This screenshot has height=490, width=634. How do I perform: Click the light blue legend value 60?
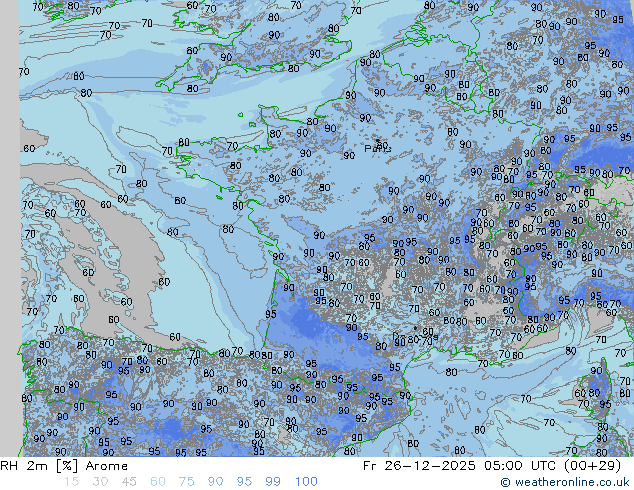[158, 482]
